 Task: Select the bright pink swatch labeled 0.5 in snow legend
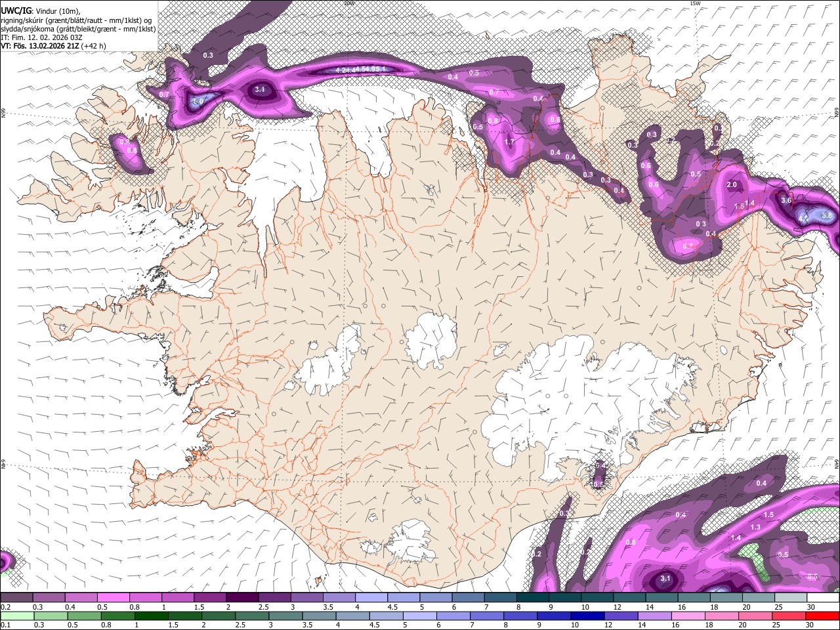tap(113, 597)
